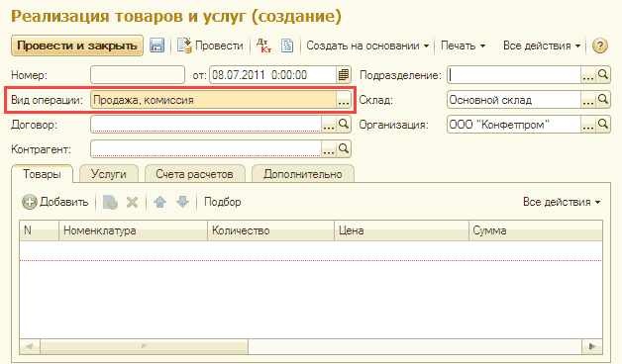Switch to the Товары tab
Image resolution: width=622 pixels, height=364 pixels.
pos(42,174)
